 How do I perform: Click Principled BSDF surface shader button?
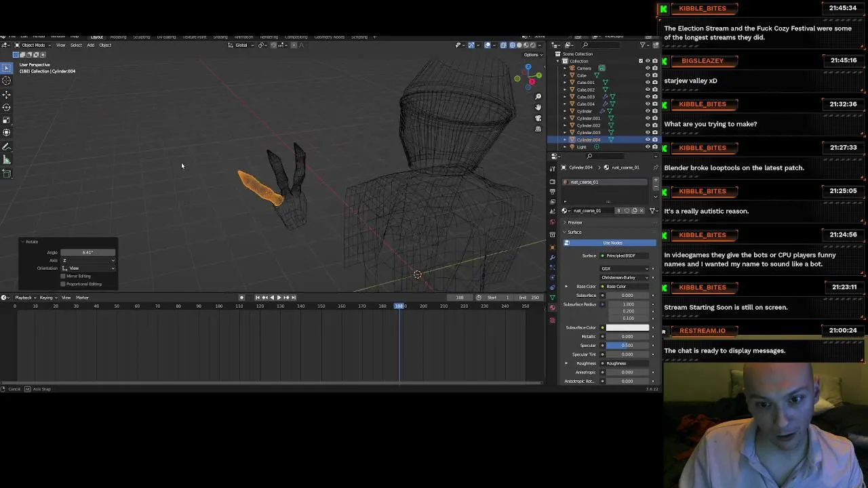click(624, 256)
